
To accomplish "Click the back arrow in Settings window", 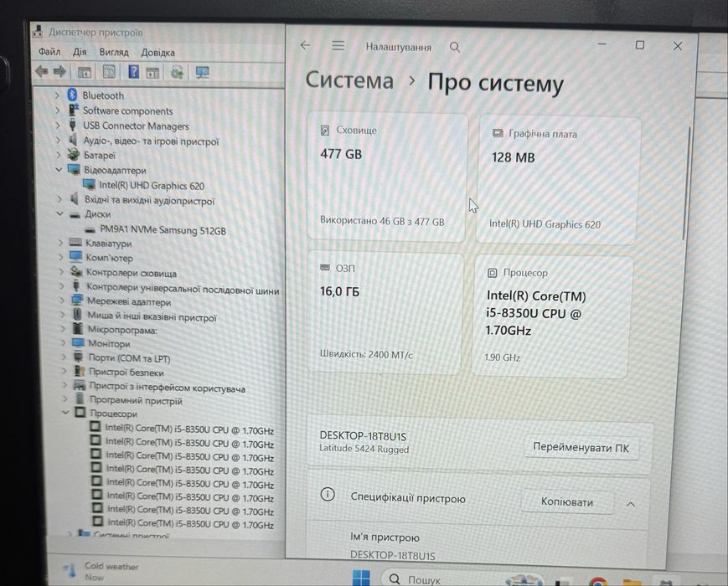I will pos(305,45).
